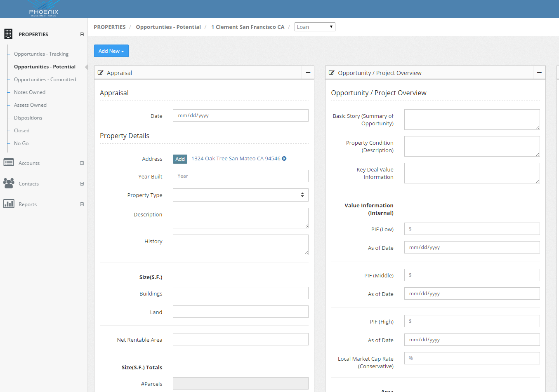Focus the As of Date under PIF (Low)
The width and height of the screenshot is (559, 392).
point(472,247)
